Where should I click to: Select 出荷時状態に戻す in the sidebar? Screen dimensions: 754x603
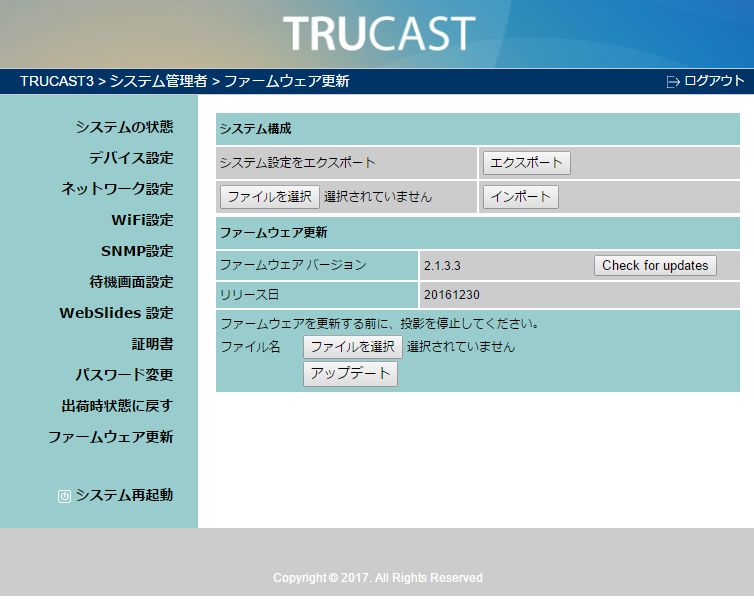(x=117, y=405)
